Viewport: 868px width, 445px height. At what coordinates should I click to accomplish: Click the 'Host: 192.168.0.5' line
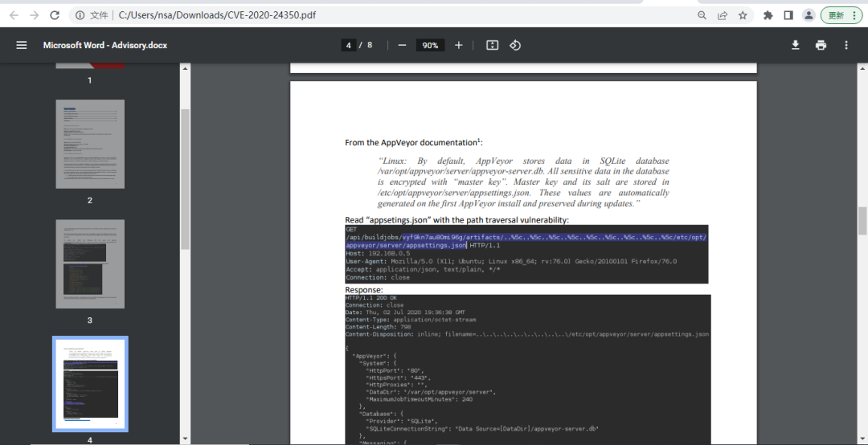[378, 253]
